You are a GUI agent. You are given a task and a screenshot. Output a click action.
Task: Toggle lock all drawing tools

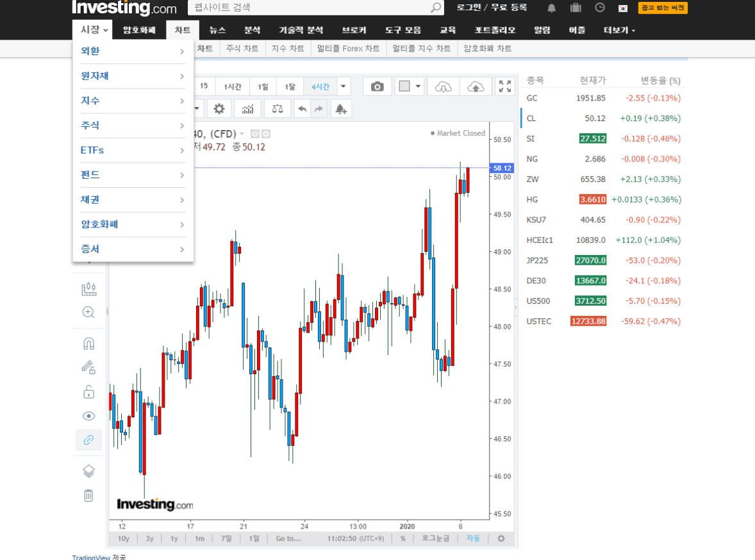pyautogui.click(x=88, y=392)
